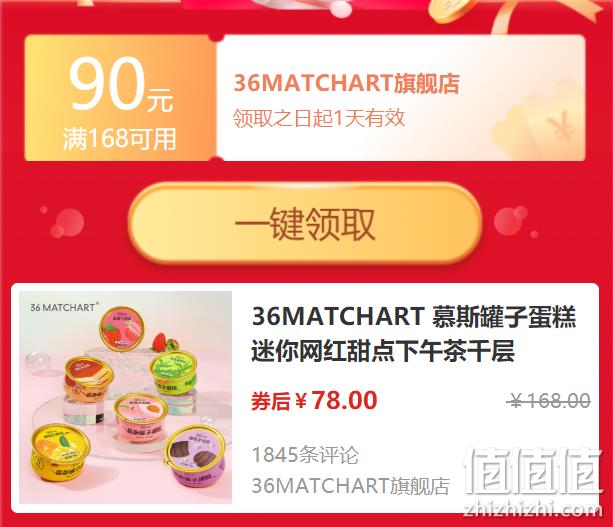Click the 值值值 watermark logo
Screen dimensions: 613x527
(x=533, y=471)
